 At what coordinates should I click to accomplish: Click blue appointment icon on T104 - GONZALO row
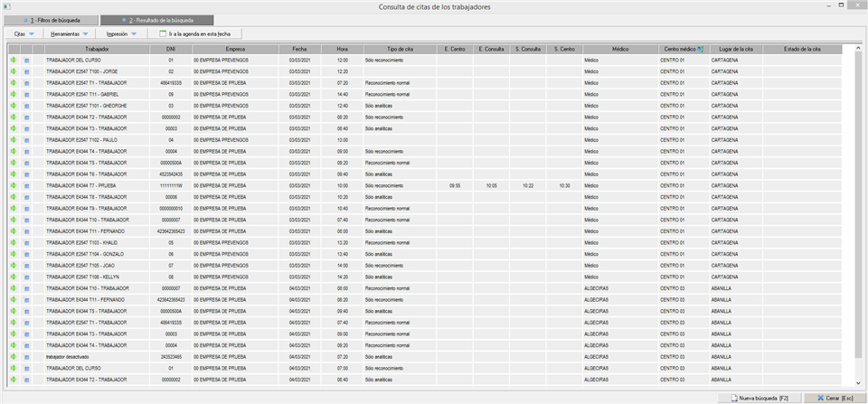[26, 254]
